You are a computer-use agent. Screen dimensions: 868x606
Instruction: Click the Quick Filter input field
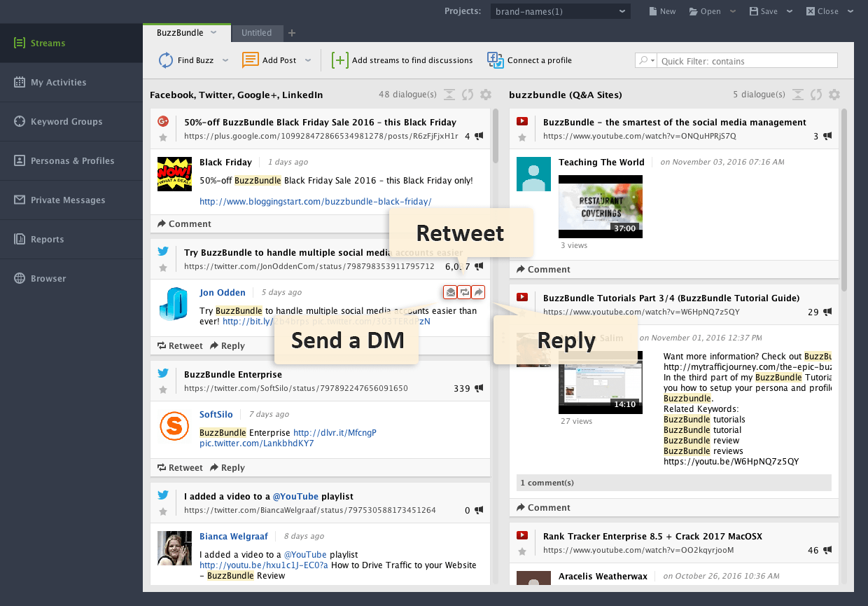[746, 61]
